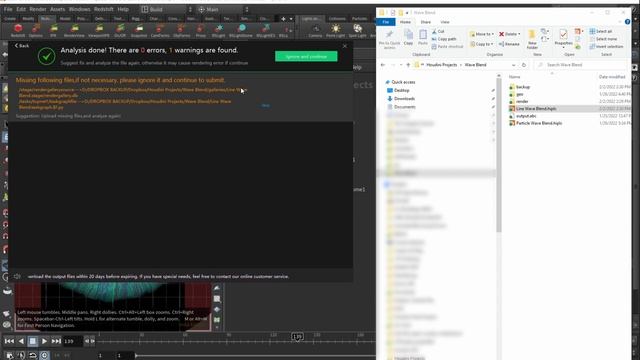The width and height of the screenshot is (640, 360).
Task: Select the output.abc file
Action: 526,116
